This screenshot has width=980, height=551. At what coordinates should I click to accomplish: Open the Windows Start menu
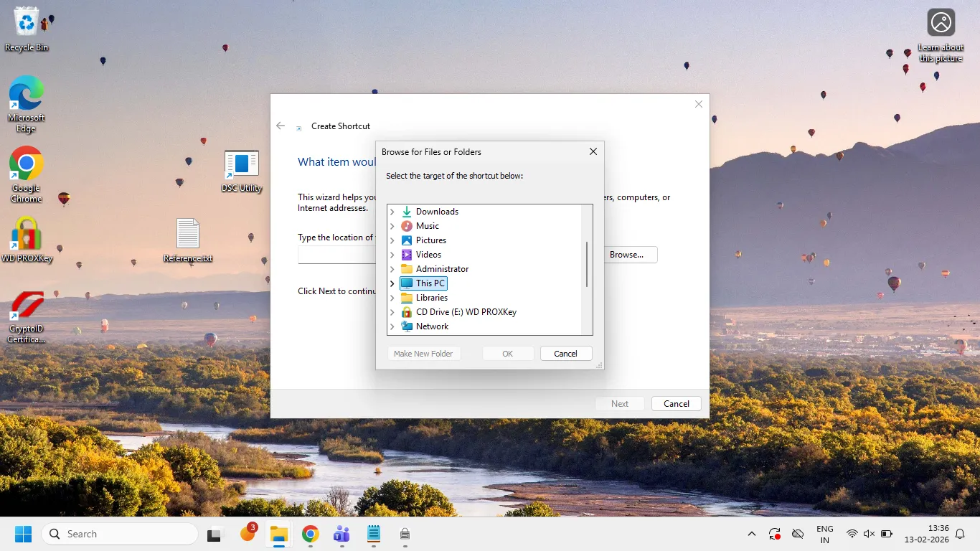coord(24,534)
